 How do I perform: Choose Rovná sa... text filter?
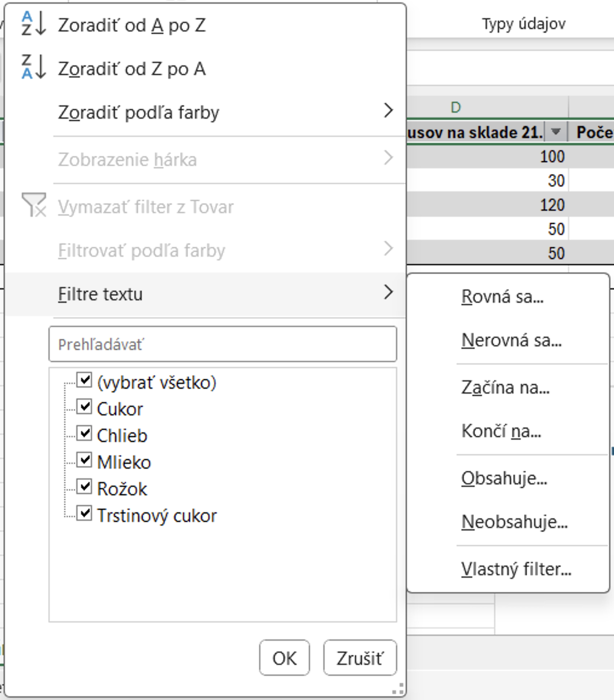tap(508, 297)
